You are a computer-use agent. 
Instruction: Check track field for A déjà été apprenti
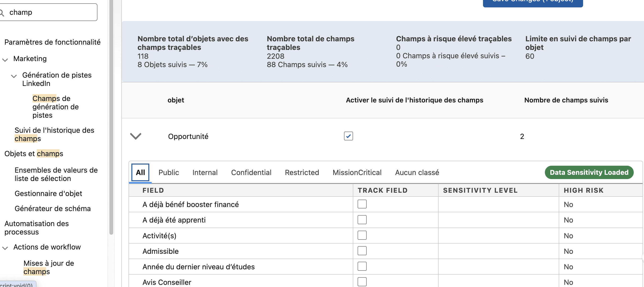[362, 220]
